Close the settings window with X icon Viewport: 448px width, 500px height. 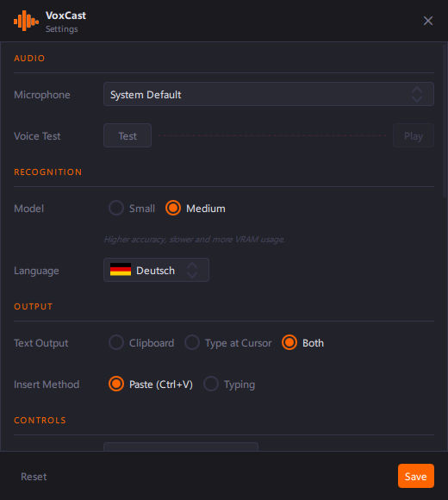[428, 21]
